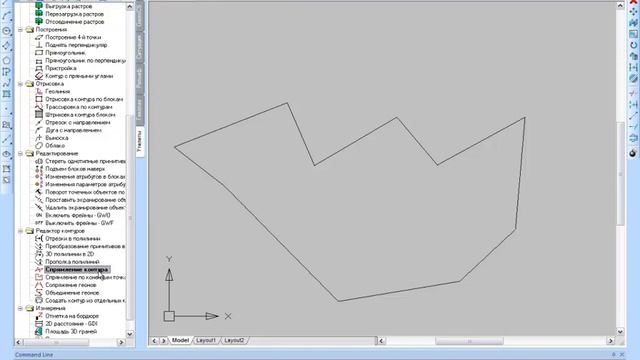Select the Arc tool in left toolbar

point(6,16)
